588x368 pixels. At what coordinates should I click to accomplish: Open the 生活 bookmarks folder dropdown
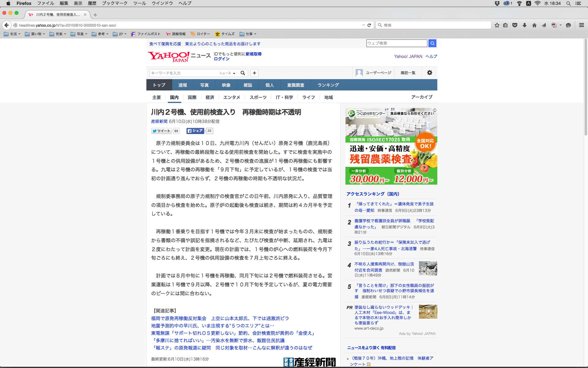tap(12, 34)
